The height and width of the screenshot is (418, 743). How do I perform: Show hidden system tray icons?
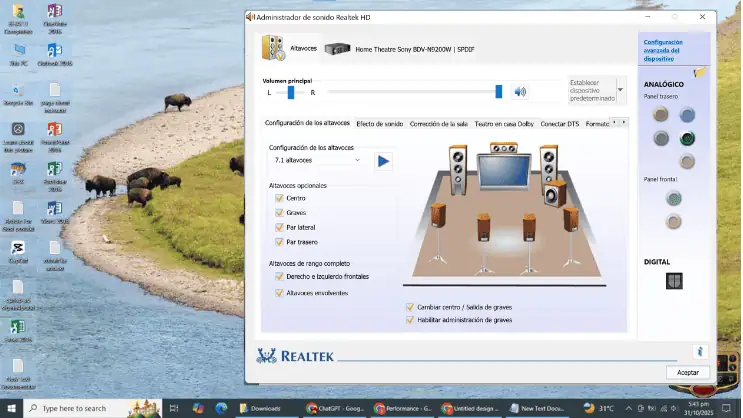tap(628, 408)
